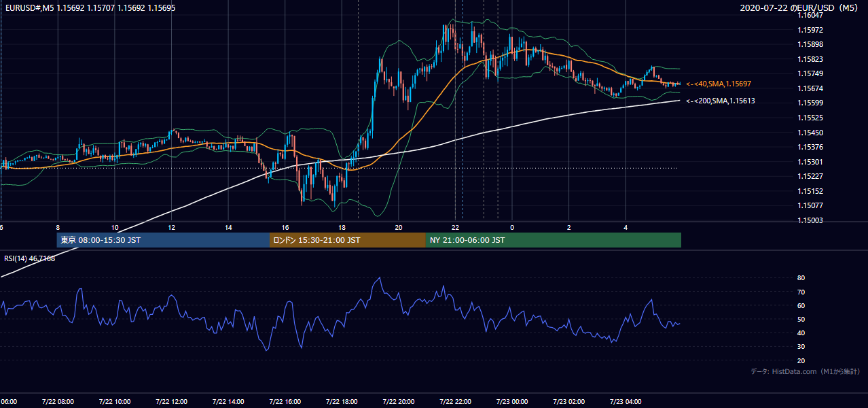This screenshot has width=868, height=408.
Task: Click the 7/23 02:00 date label
Action: pyautogui.click(x=569, y=402)
